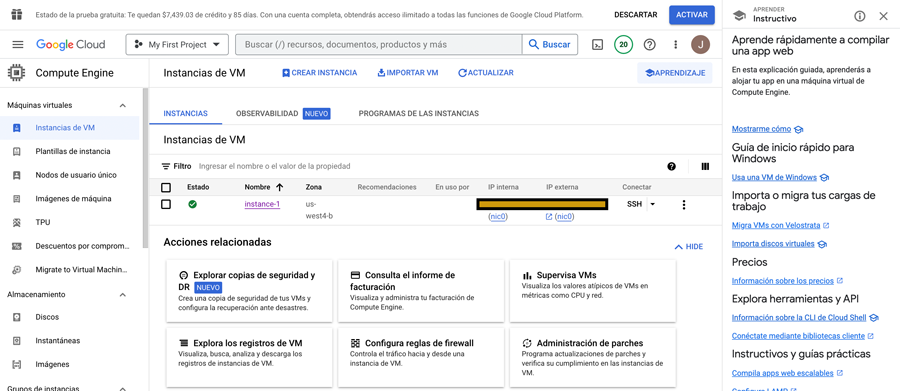
Task: Open Migrate to Virtual Machines sidebar item
Action: coord(69,269)
